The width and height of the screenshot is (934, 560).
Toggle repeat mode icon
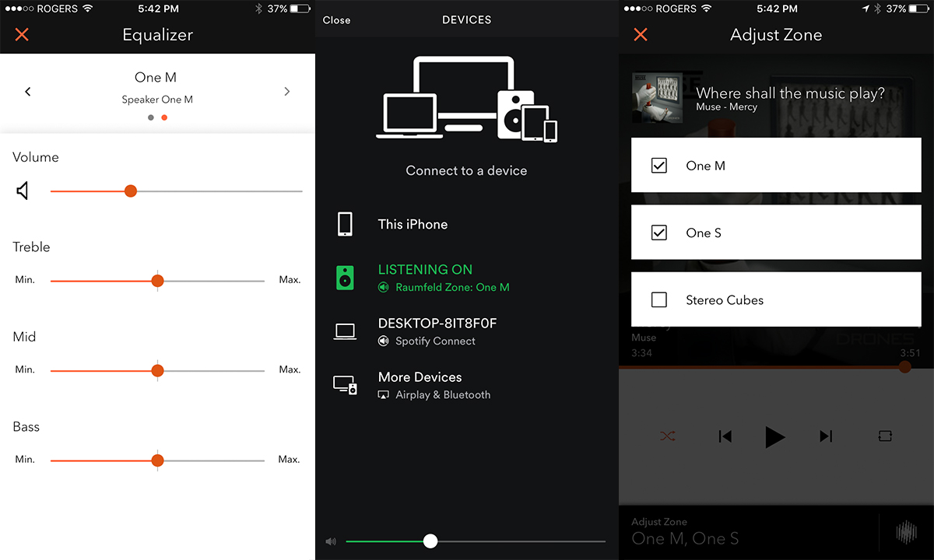[x=884, y=436]
